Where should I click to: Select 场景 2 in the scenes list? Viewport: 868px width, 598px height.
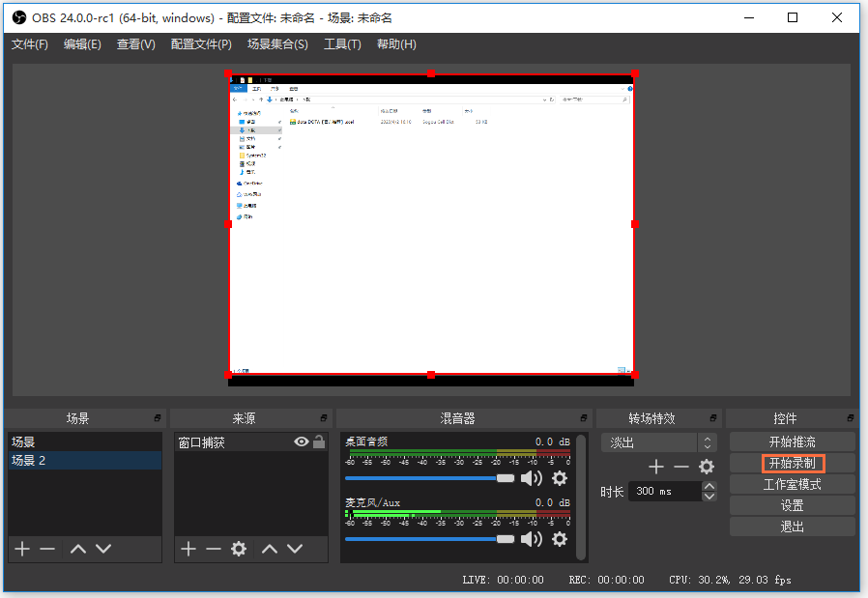pyautogui.click(x=84, y=461)
